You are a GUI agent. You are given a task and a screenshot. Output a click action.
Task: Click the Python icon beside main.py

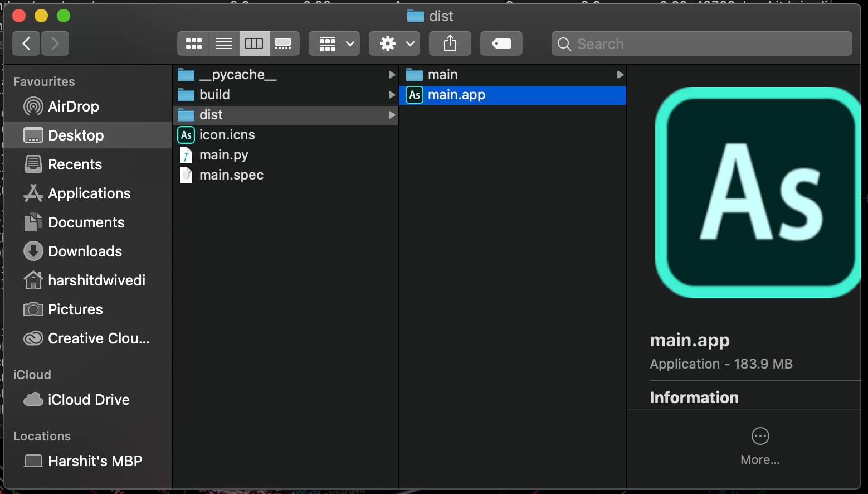point(186,155)
